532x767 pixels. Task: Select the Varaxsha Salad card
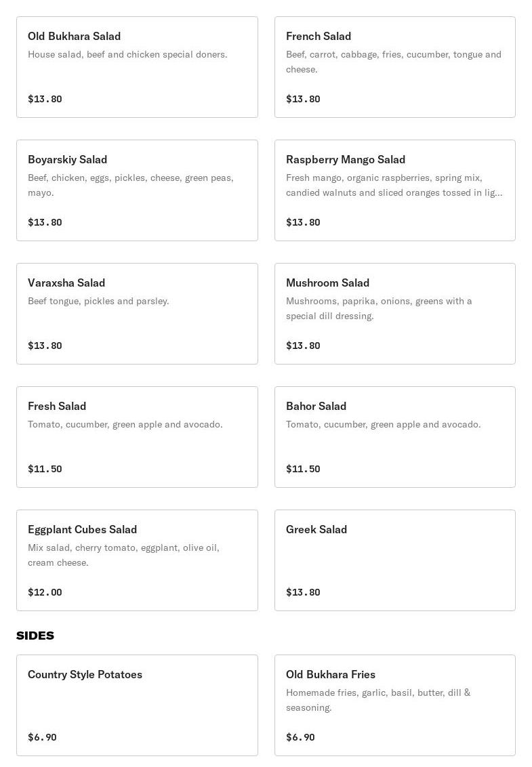pyautogui.click(x=137, y=314)
